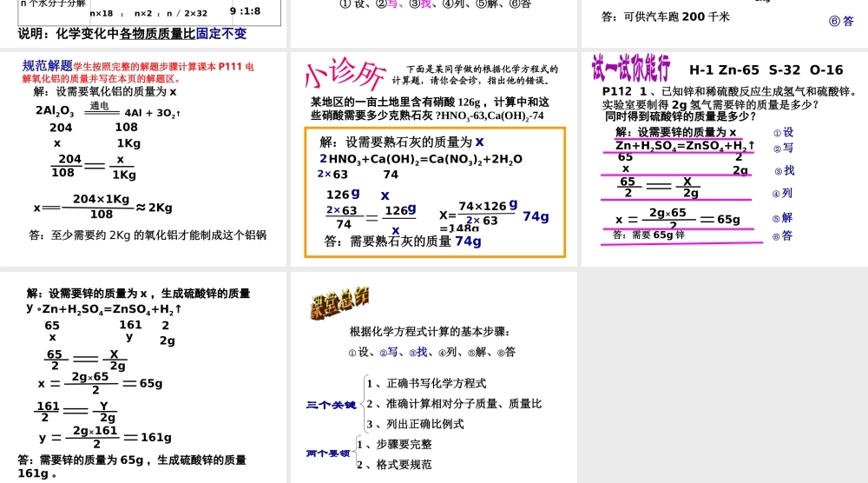Screen dimensions: 868x483
Task: Click the ④列 step label on 试一试 slide
Action: (x=782, y=194)
